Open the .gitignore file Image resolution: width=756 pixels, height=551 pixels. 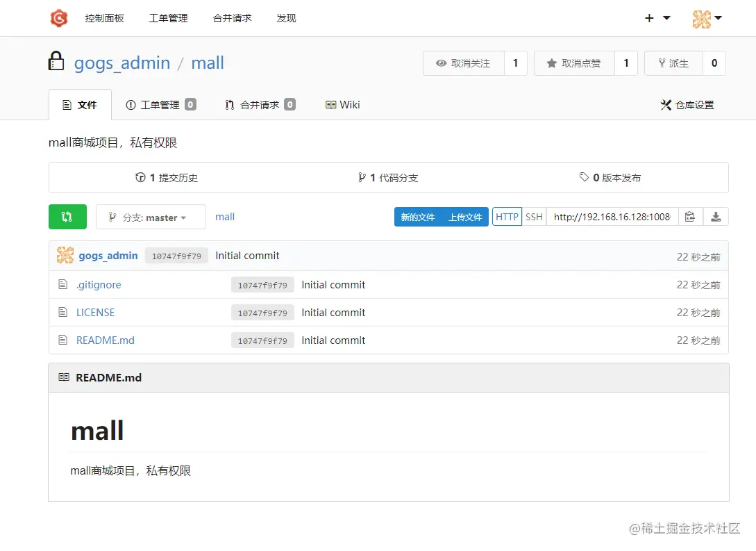click(x=99, y=285)
